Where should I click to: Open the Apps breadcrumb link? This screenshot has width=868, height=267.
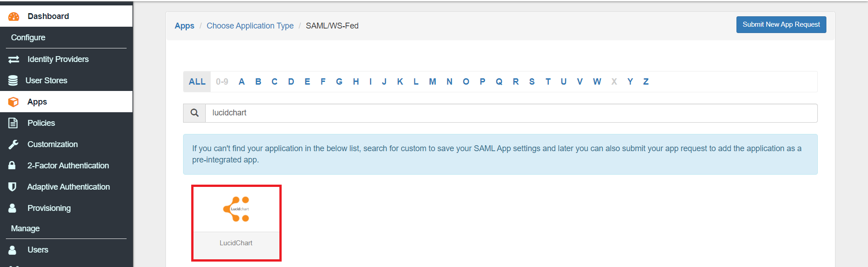point(184,26)
